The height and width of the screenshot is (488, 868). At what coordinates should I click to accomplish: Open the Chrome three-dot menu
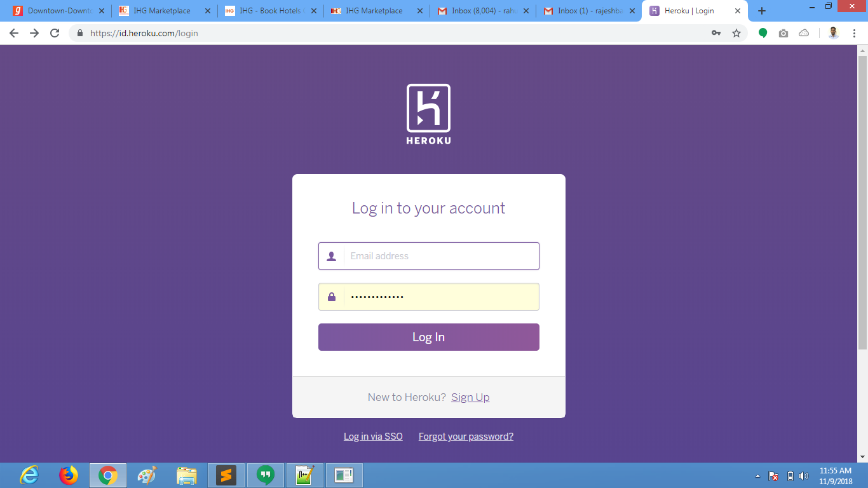[855, 32]
